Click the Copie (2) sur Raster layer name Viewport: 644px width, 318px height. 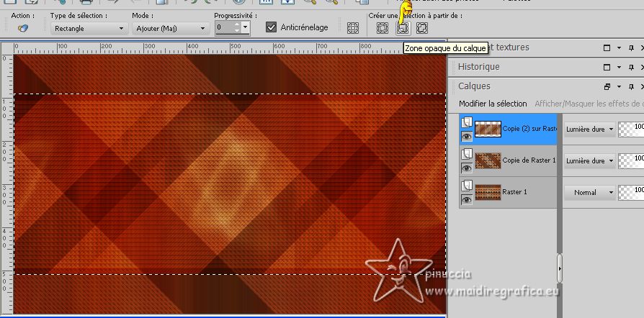(529, 129)
